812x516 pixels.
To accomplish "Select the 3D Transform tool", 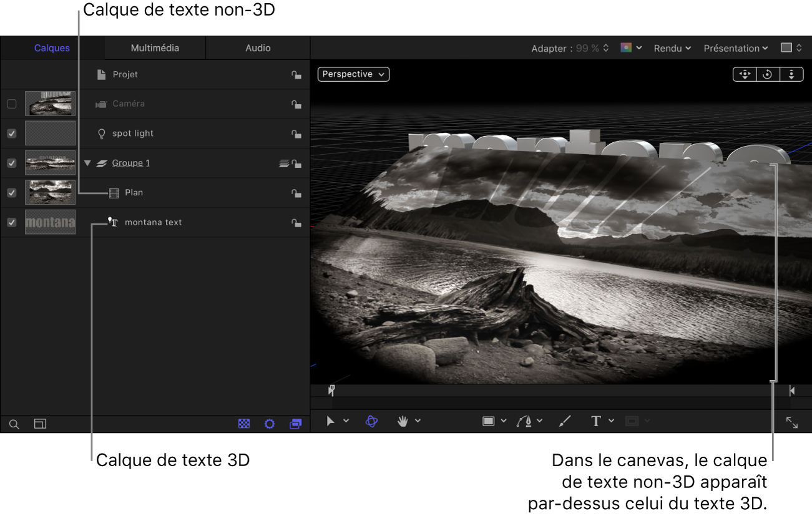I will tap(371, 421).
